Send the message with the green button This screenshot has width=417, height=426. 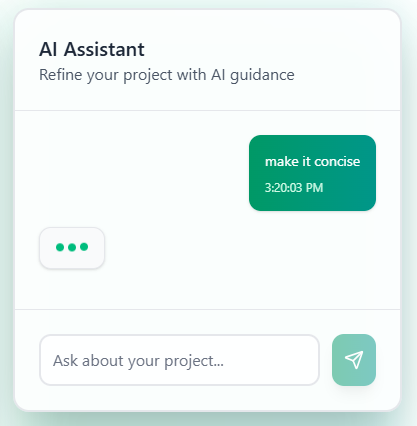click(354, 360)
